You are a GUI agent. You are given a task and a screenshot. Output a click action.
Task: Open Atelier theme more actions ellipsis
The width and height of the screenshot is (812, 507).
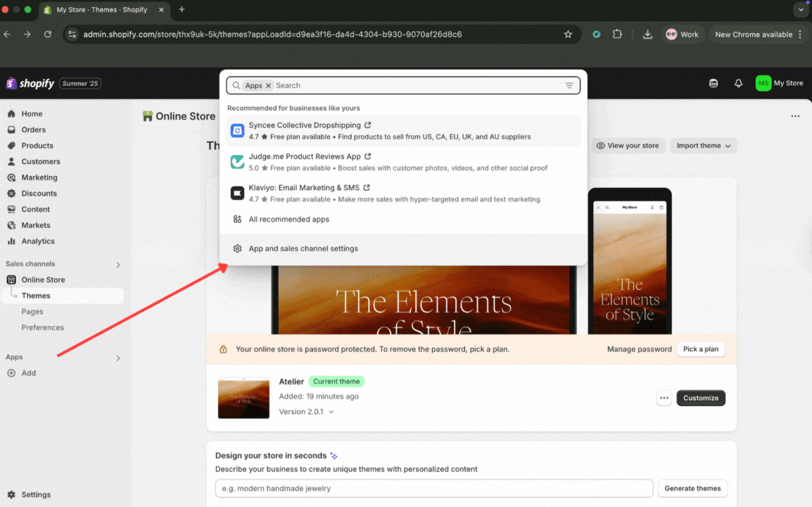pos(664,398)
